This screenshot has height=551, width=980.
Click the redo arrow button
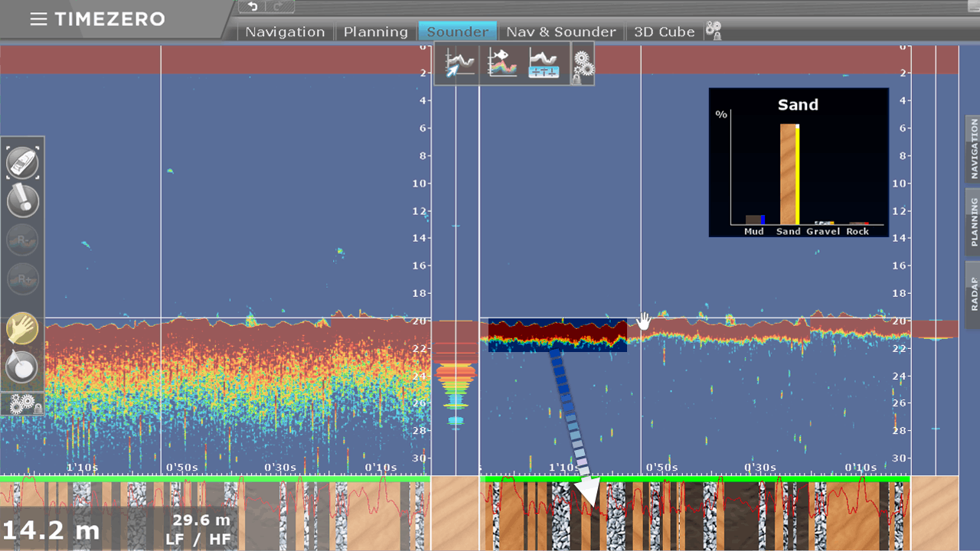279,7
